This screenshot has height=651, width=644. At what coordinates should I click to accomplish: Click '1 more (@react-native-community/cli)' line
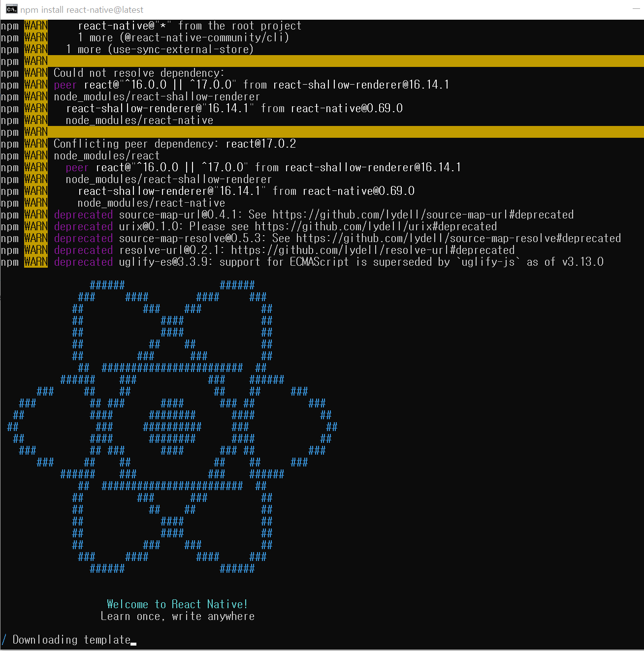[183, 37]
